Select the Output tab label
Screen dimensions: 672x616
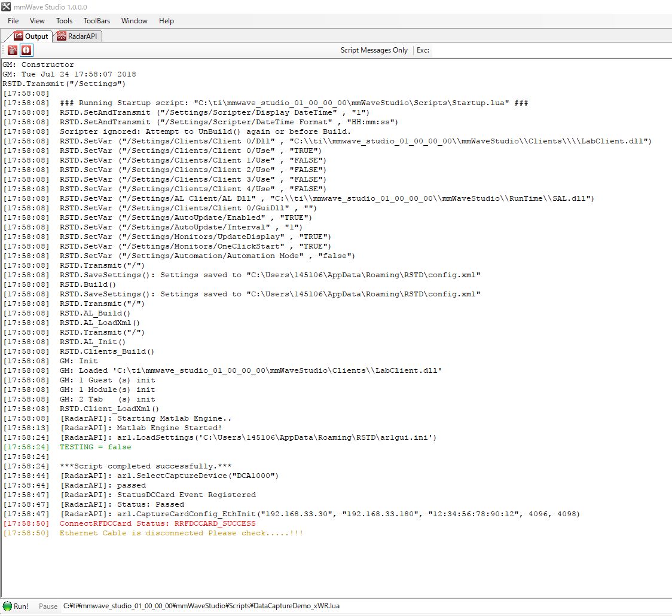[36, 36]
